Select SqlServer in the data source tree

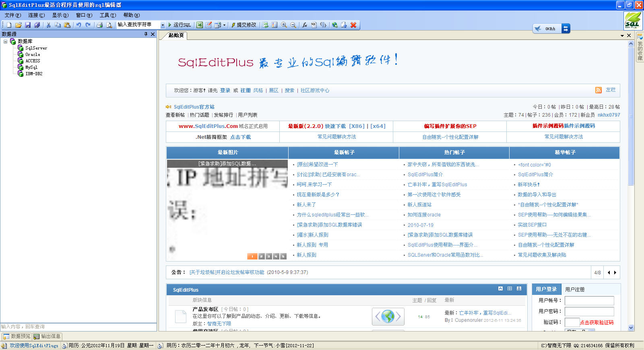pyautogui.click(x=36, y=48)
